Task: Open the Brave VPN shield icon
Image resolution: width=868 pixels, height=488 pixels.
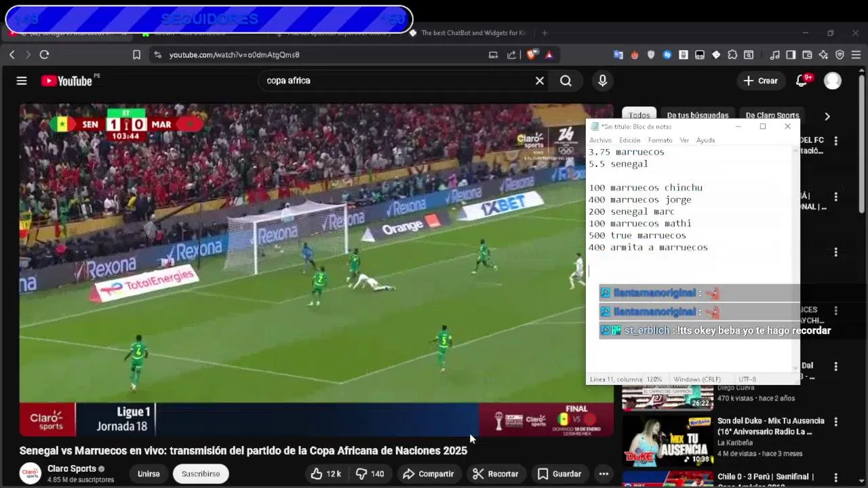Action: point(840,55)
